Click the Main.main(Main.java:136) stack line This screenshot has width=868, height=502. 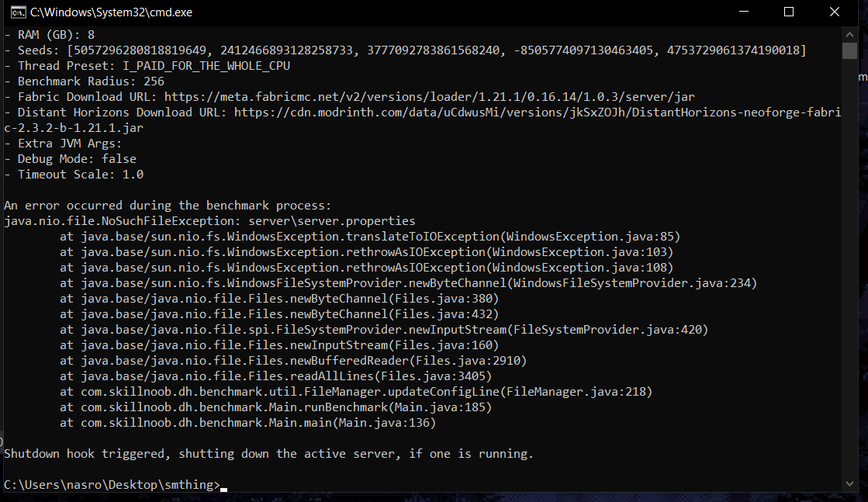tap(247, 423)
